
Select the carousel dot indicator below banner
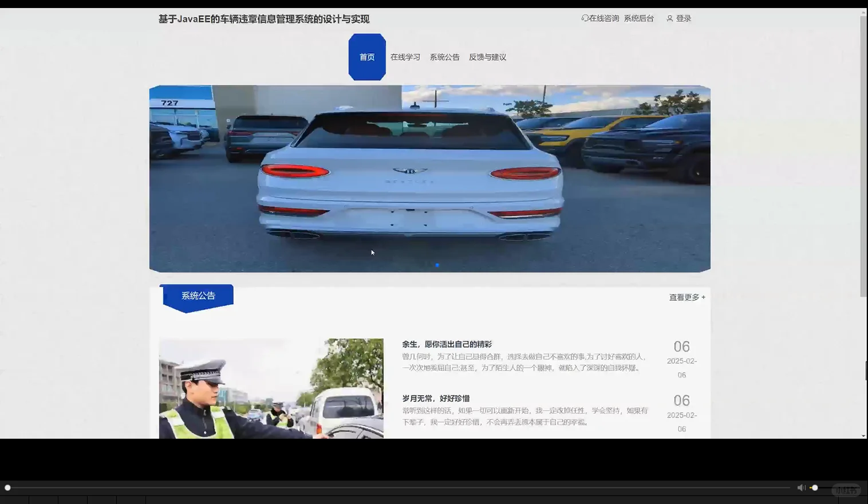point(437,265)
